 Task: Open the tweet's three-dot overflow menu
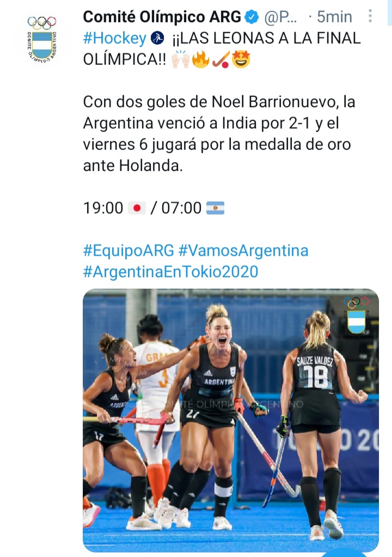point(370,16)
